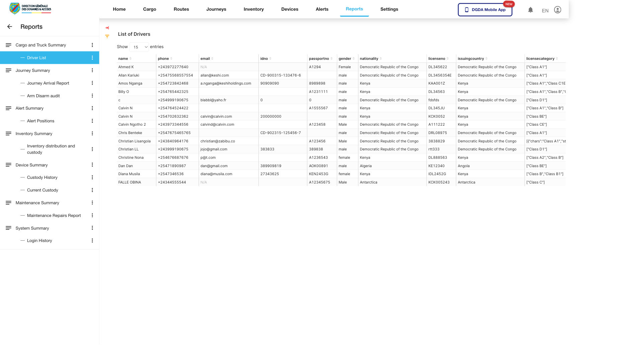Click the red collapse sidebar arrow icon

[107, 28]
